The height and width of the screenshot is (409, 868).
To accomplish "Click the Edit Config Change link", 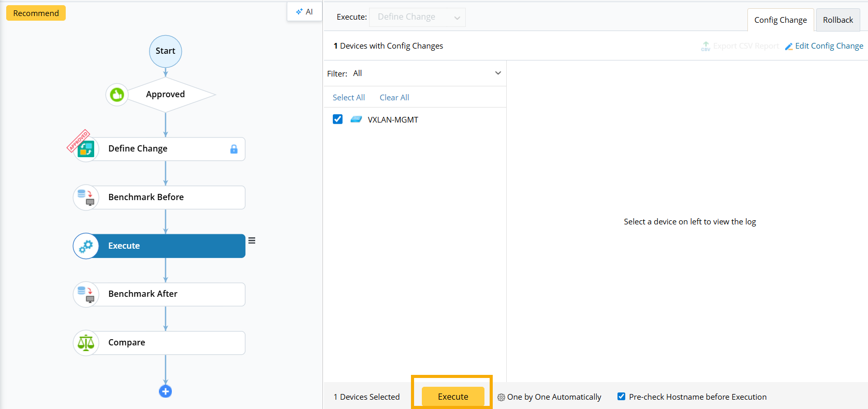I will click(x=824, y=46).
